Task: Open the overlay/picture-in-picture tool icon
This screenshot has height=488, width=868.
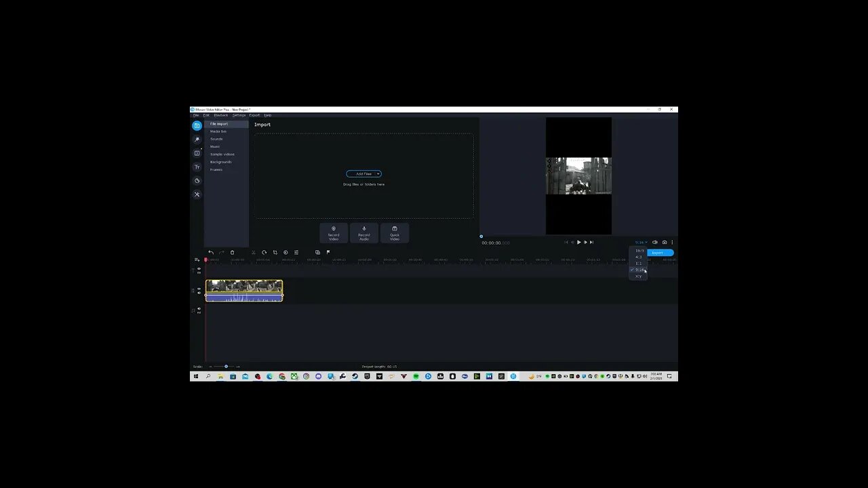Action: (317, 252)
